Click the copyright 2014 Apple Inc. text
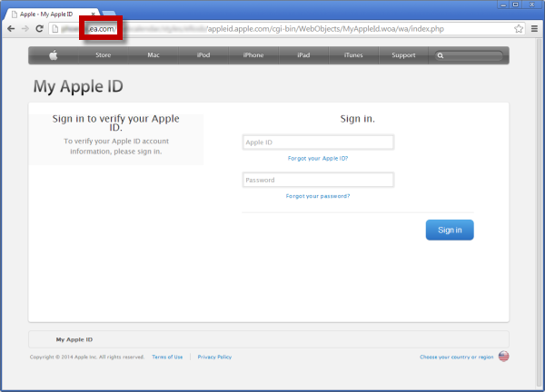 point(87,357)
